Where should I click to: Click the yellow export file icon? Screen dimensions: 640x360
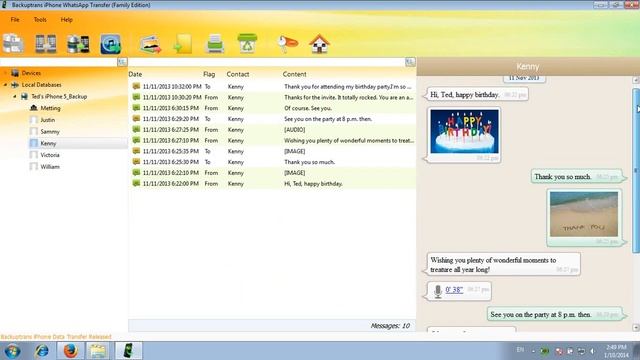182,44
